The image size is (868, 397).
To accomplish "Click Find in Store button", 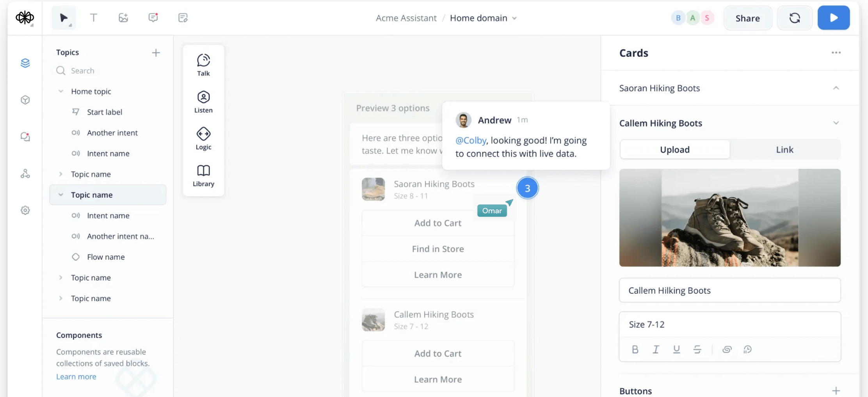I will click(438, 249).
